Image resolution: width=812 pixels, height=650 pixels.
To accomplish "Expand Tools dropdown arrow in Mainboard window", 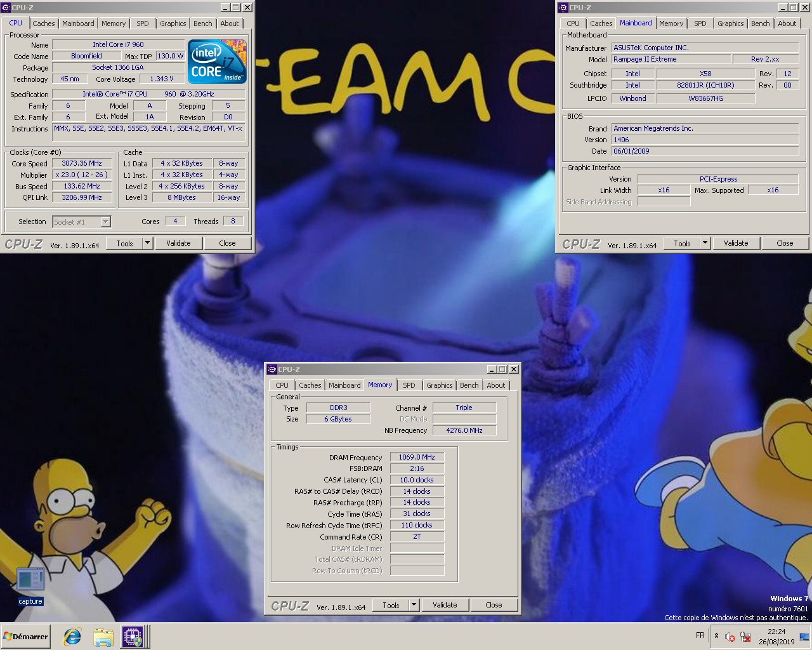I will tap(705, 243).
